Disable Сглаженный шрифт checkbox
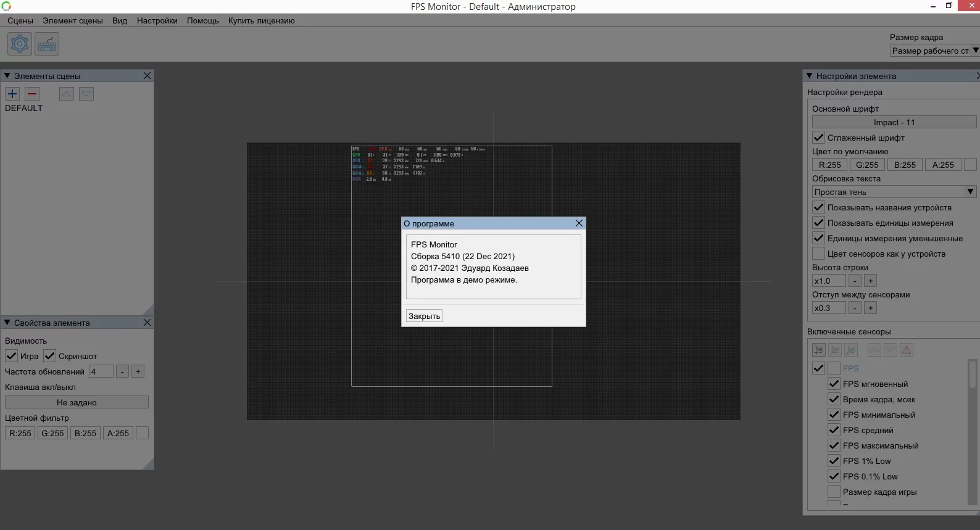The height and width of the screenshot is (530, 980). pyautogui.click(x=818, y=138)
